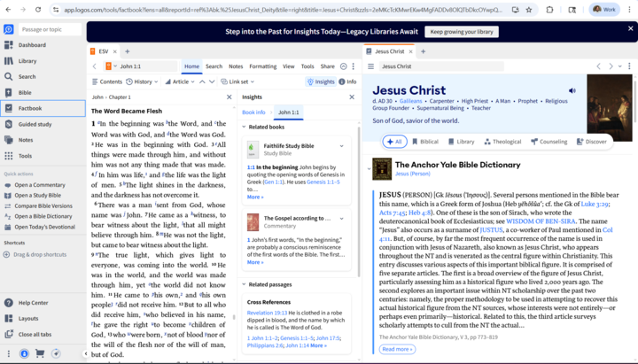638x364 pixels.
Task: Toggle the Insights panel button
Action: coord(321,81)
